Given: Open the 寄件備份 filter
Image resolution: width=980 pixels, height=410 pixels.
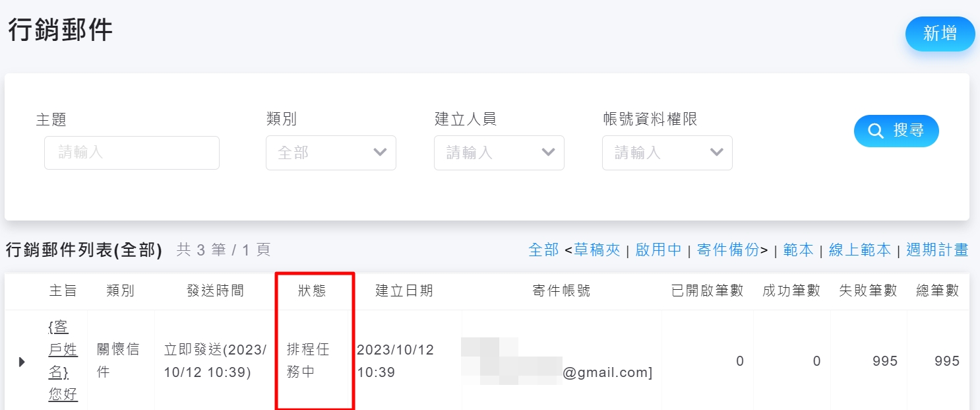Looking at the screenshot, I should (728, 250).
